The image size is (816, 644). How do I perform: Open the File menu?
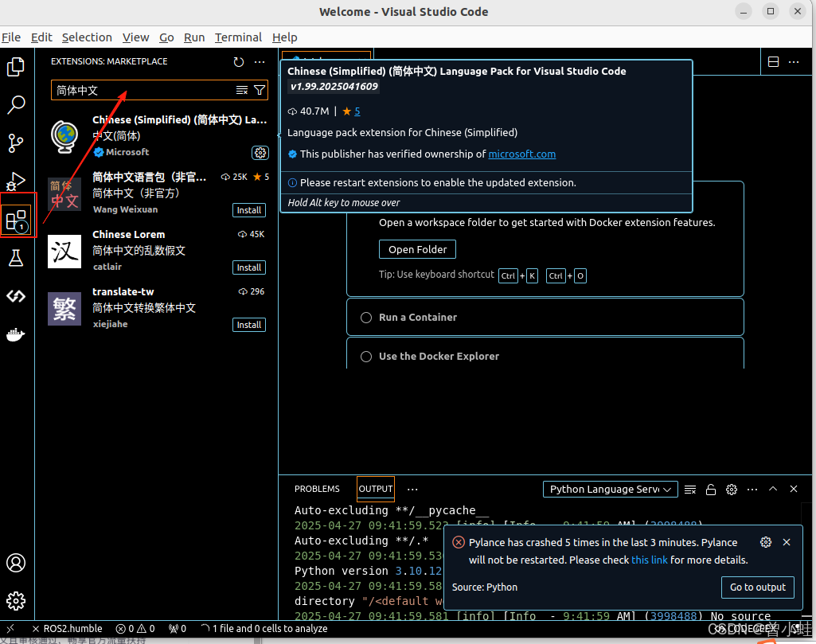pos(11,37)
